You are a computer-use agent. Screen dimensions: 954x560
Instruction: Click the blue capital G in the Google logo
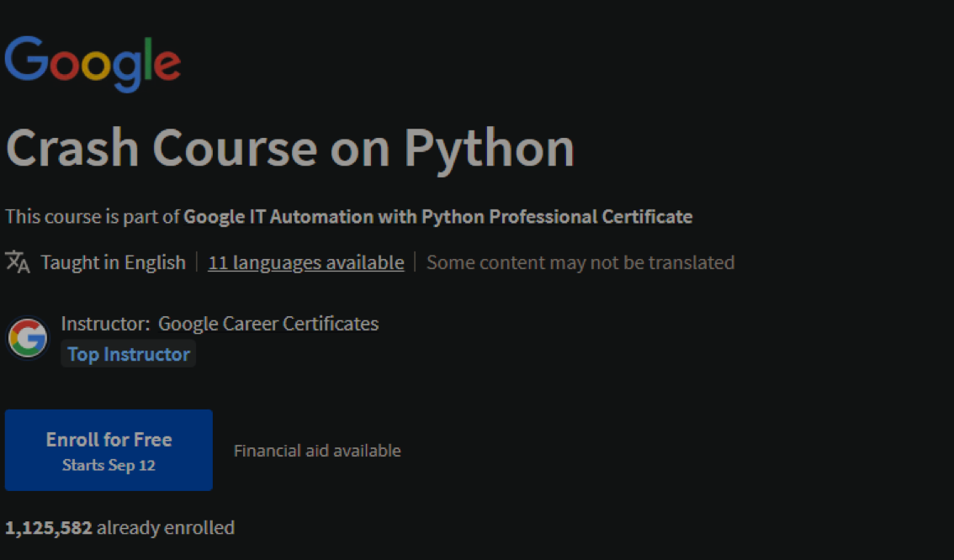coord(27,59)
